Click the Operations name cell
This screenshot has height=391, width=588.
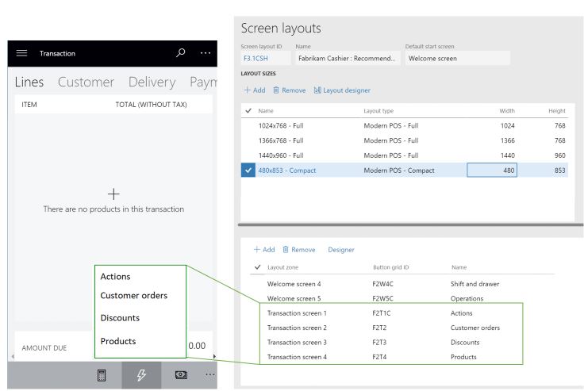coord(467,298)
